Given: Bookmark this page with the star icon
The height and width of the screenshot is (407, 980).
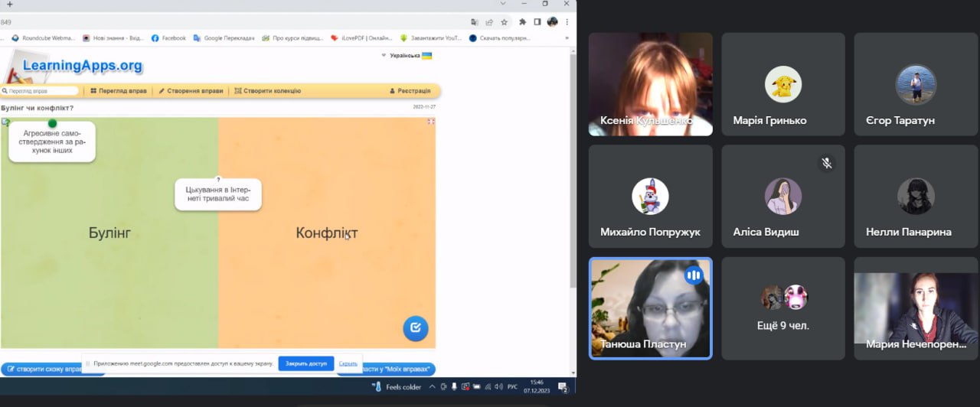Looking at the screenshot, I should (x=504, y=22).
